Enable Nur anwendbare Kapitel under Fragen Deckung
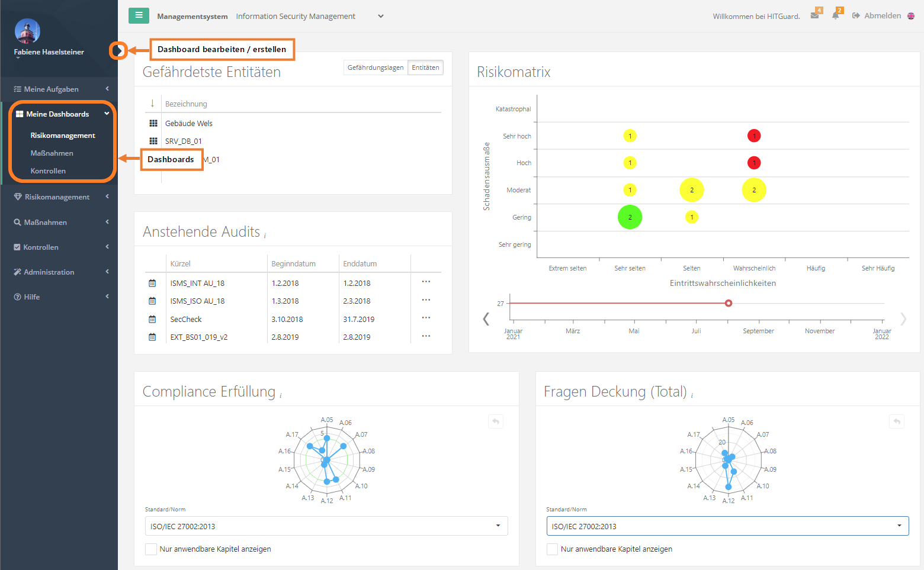The image size is (924, 570). (x=552, y=549)
